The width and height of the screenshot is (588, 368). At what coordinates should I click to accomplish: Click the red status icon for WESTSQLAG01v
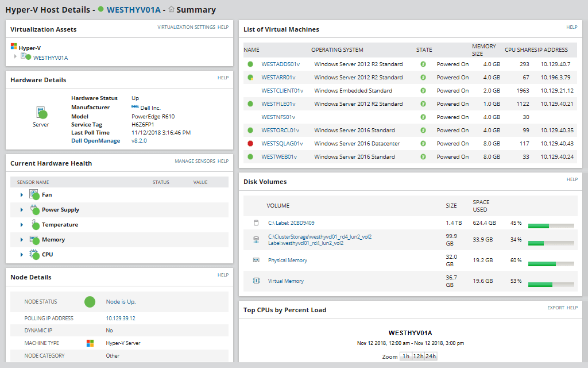(x=250, y=144)
